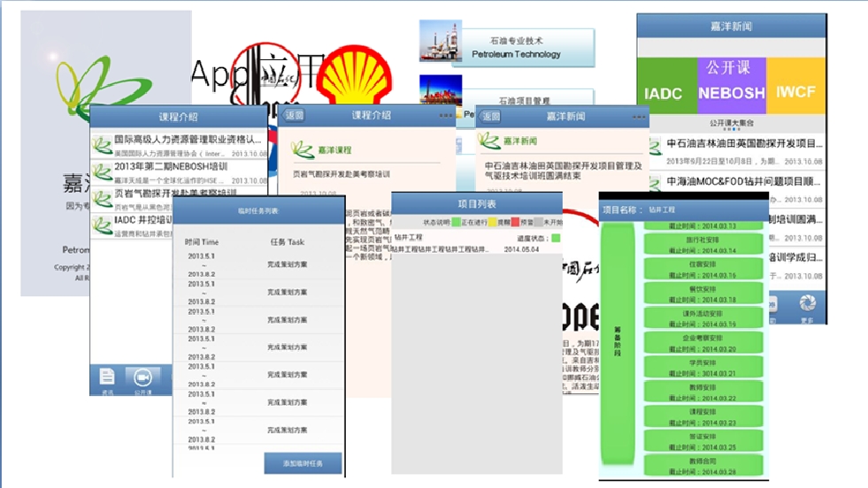Tap leaf logo icon next to 嘉洋课程 heading
The width and height of the screenshot is (868, 488).
click(303, 149)
